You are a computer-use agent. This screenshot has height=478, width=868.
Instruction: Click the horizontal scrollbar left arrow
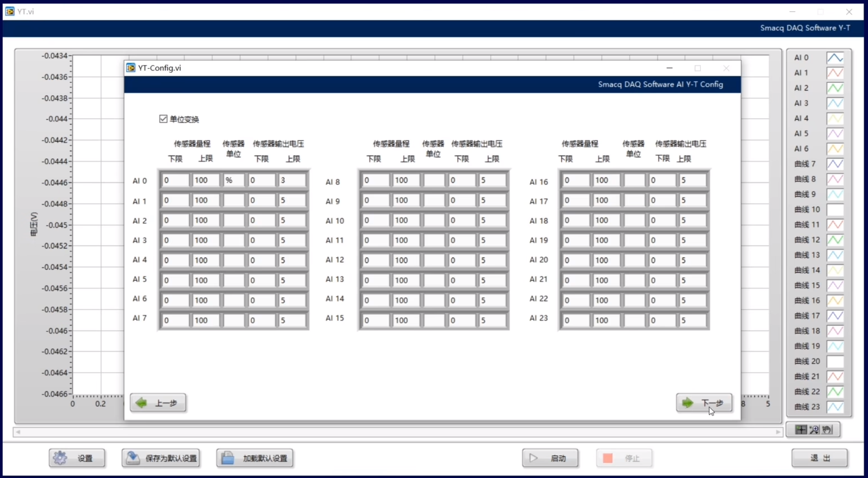18,432
